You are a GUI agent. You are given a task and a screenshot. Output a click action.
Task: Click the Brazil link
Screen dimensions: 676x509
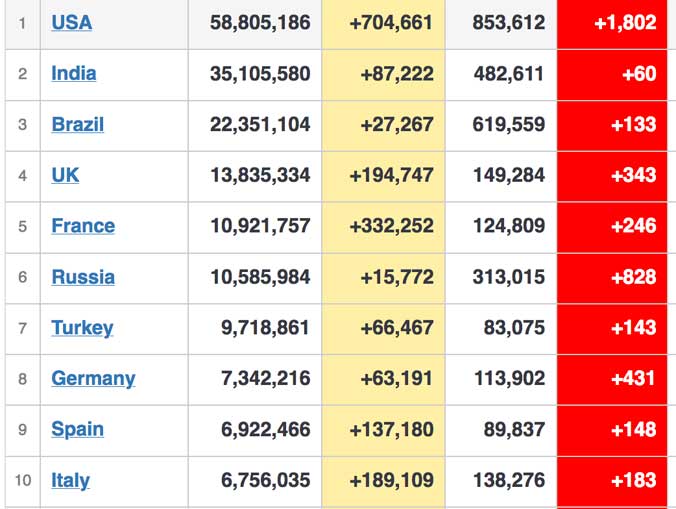coord(77,124)
